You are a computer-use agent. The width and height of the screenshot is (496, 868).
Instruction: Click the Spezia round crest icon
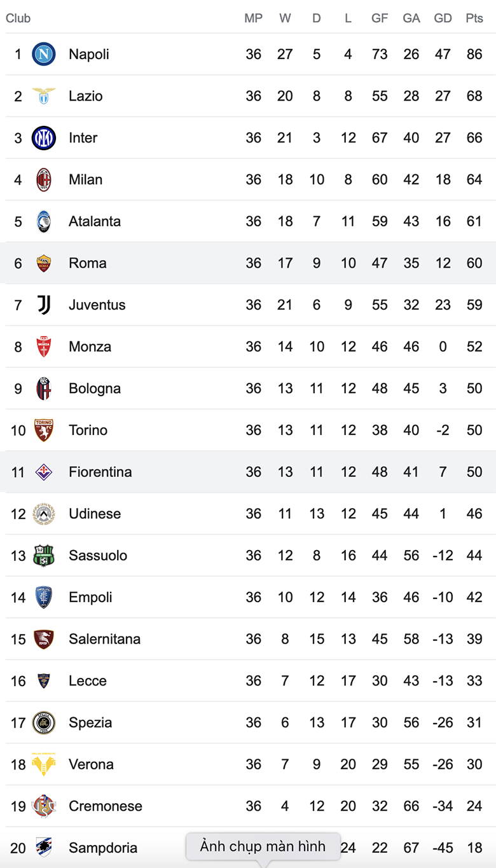point(44,723)
